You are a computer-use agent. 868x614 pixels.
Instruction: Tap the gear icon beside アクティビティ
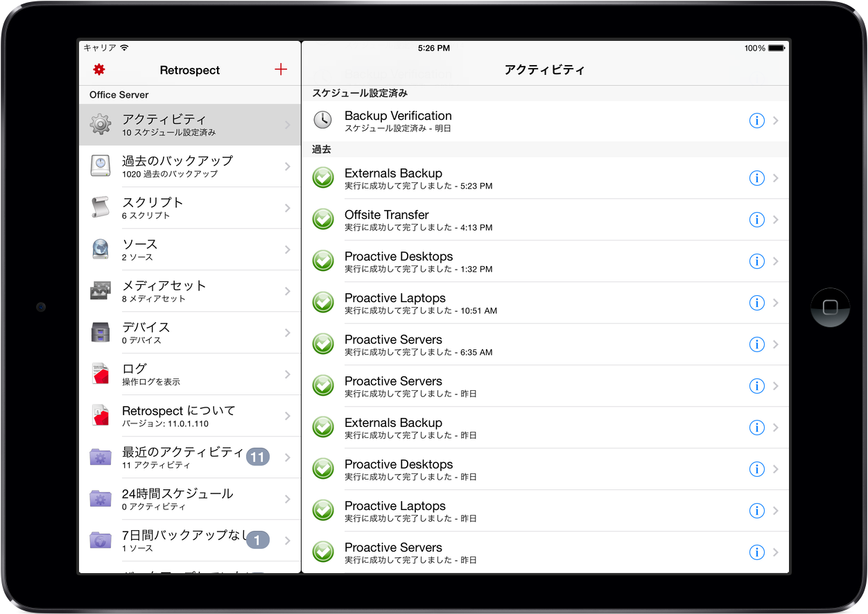click(101, 125)
